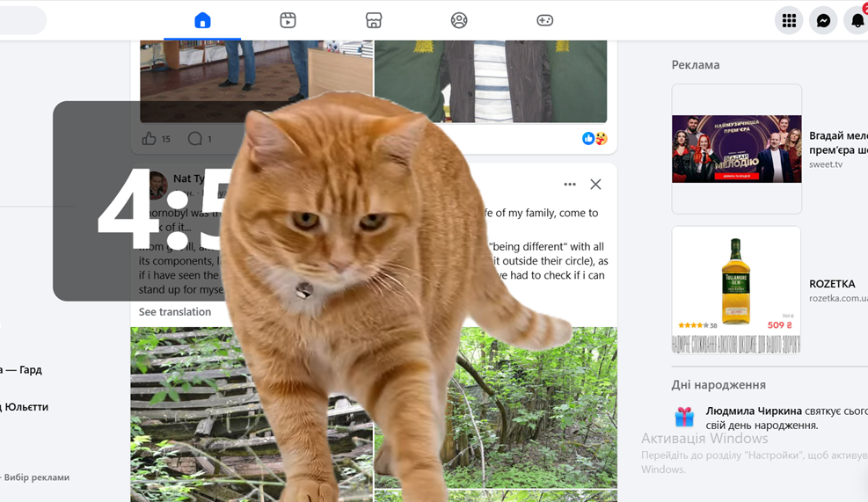Open Людмила Чиркина birthday profile
868x502 pixels.
tap(754, 411)
